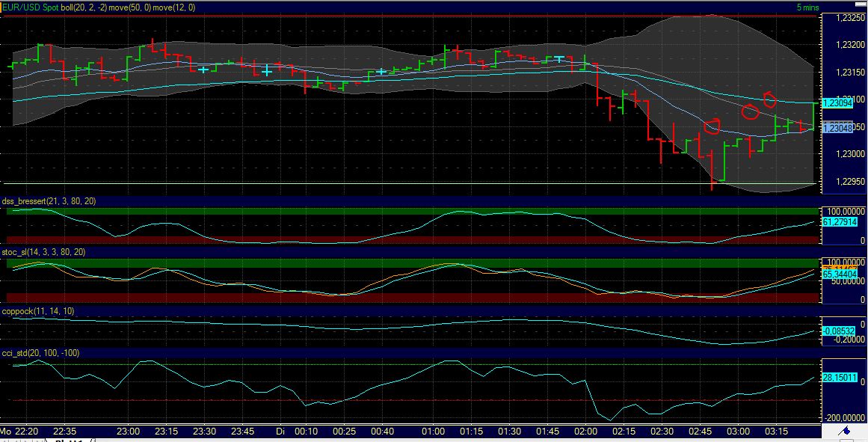Click the blue pointer arrow icon at bottom-right corner
Viewport: 868px width, 442px height.
(x=843, y=432)
